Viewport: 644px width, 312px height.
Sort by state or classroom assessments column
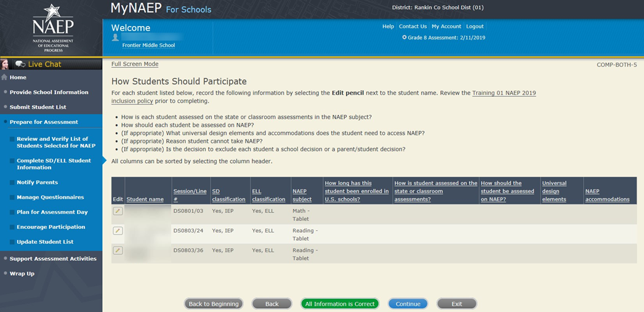coord(436,191)
